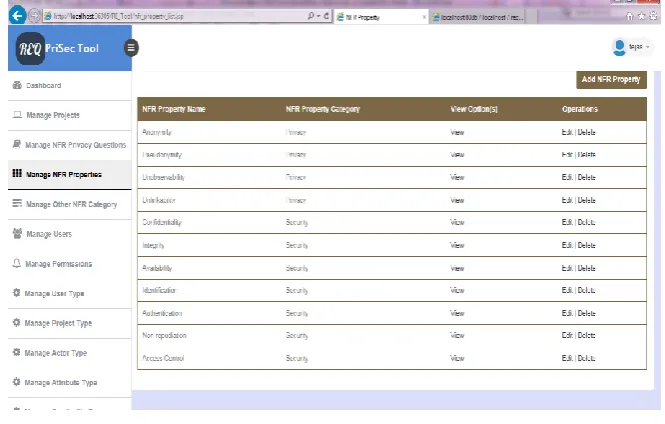Edit the Unlinkability property
Image resolution: width=665 pixels, height=424 pixels.
(567, 200)
